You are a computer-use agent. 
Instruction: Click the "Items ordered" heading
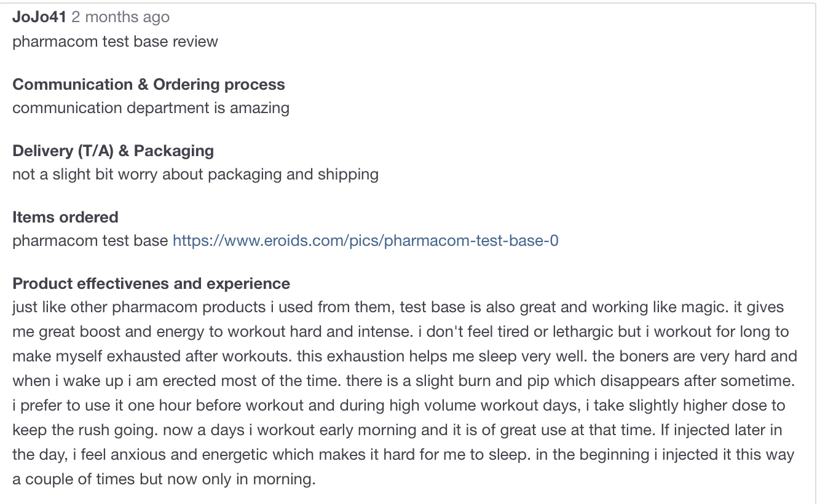click(65, 217)
